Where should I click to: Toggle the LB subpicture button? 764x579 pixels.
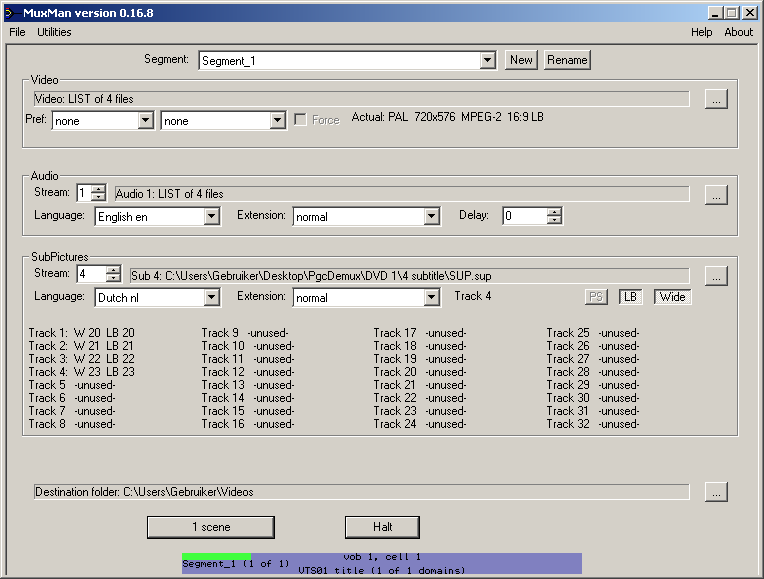point(630,297)
